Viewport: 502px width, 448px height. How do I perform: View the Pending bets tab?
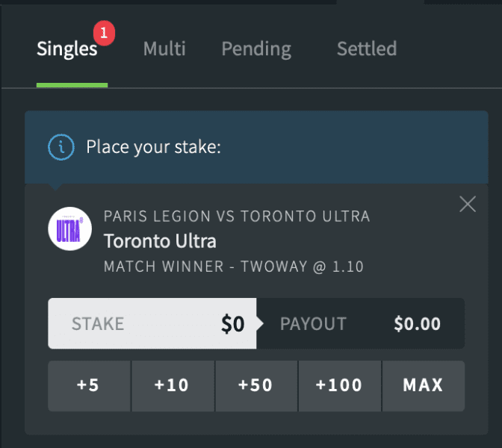(x=256, y=49)
